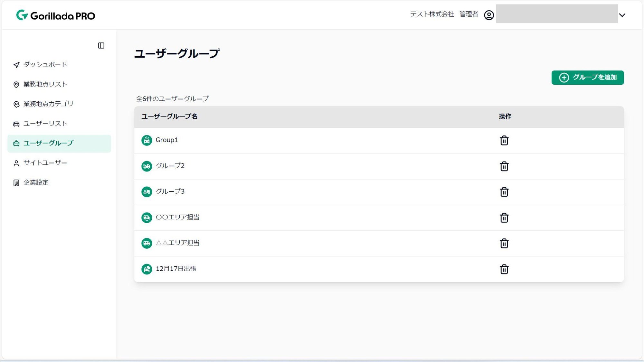The height and width of the screenshot is (362, 644).
Task: Click the 管理者 role label
Action: pyautogui.click(x=469, y=14)
